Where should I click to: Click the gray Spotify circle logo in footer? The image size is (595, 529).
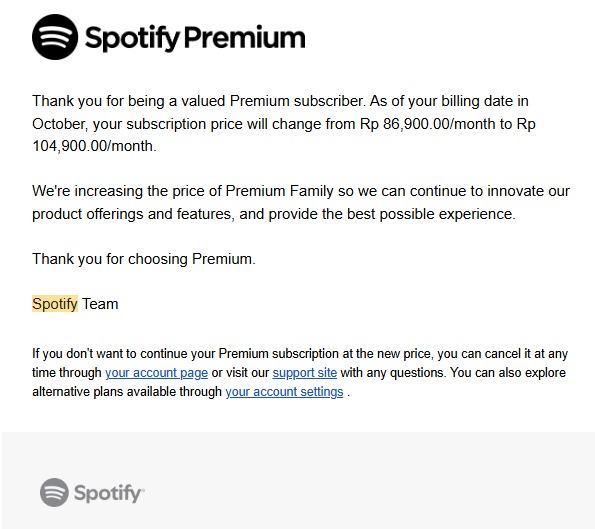[54, 493]
